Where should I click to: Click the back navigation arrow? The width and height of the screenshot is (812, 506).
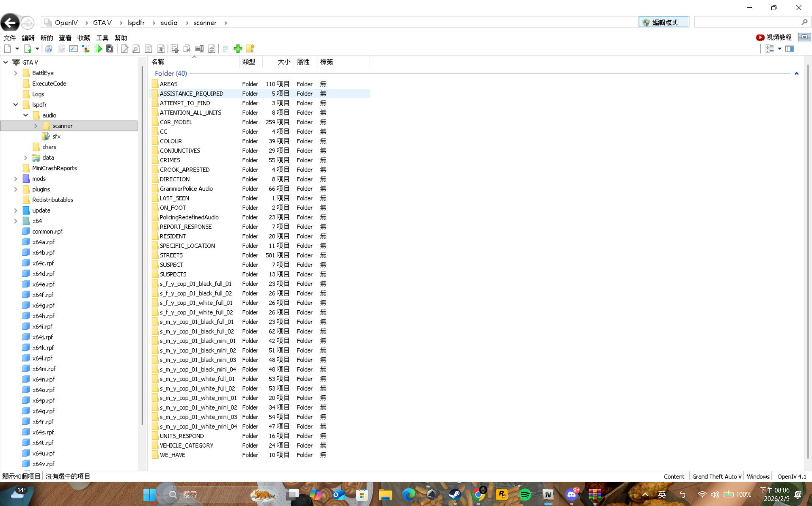point(10,22)
